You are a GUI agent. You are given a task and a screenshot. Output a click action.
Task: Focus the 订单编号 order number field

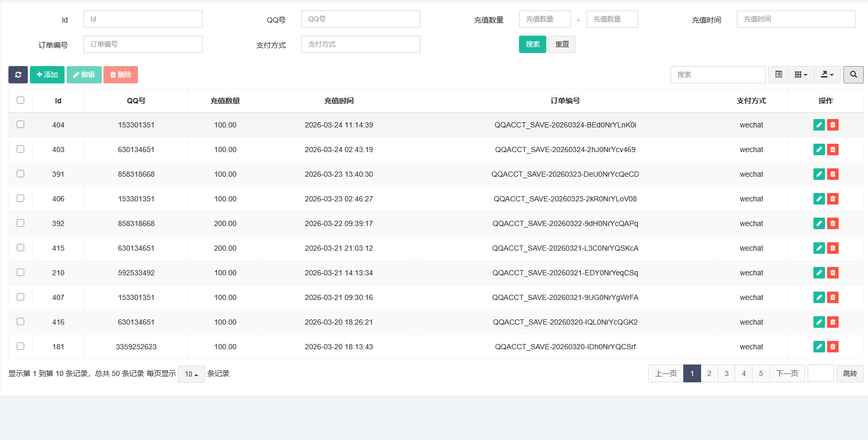pyautogui.click(x=143, y=45)
